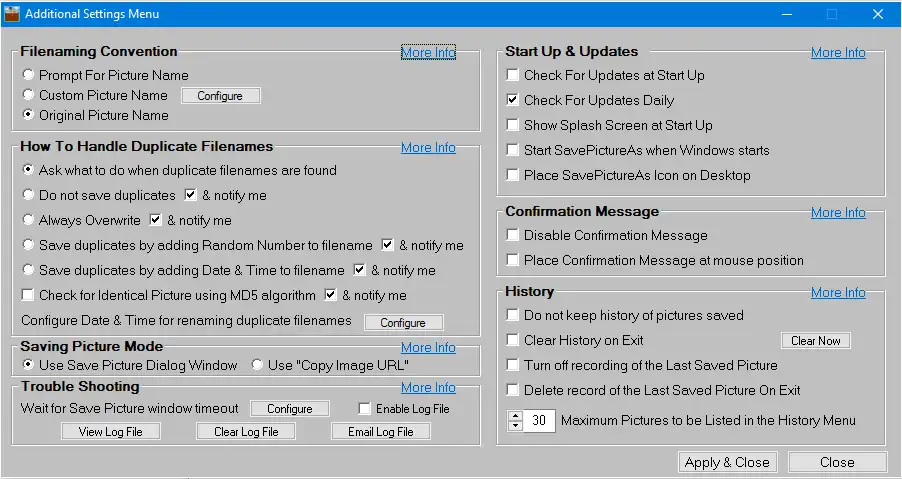Open Configure for Custom Picture Name
The width and height of the screenshot is (902, 479).
point(220,96)
